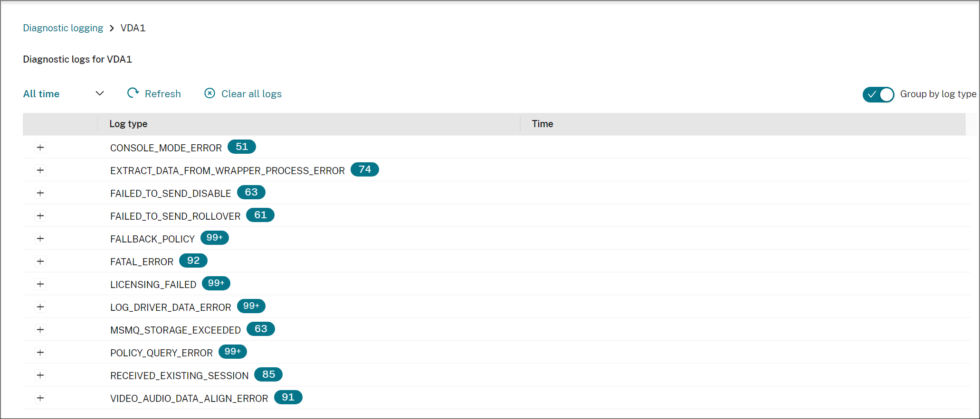This screenshot has width=980, height=419.
Task: Click the 99+ badge beside LOG_DRIVER_DATA_ERROR
Action: pos(251,306)
